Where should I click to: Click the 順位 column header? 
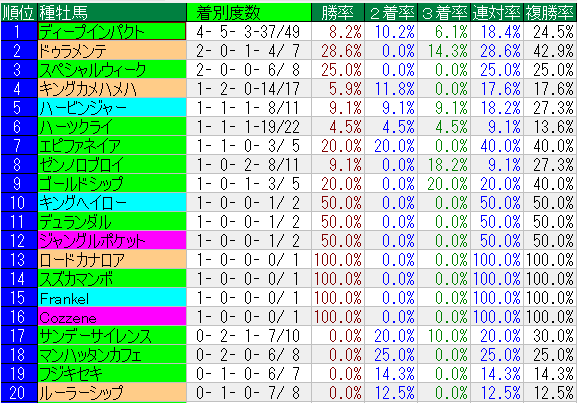pyautogui.click(x=18, y=13)
